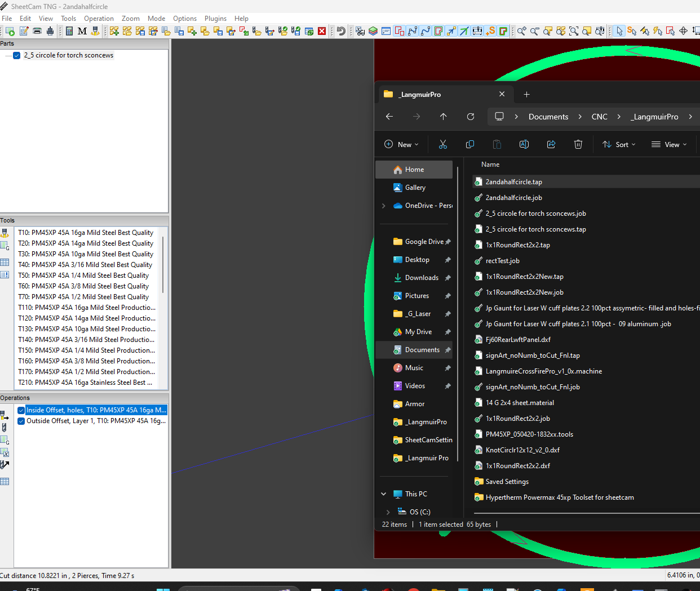This screenshot has height=591, width=700.
Task: Open the New dropdown button in Explorer
Action: coord(401,144)
